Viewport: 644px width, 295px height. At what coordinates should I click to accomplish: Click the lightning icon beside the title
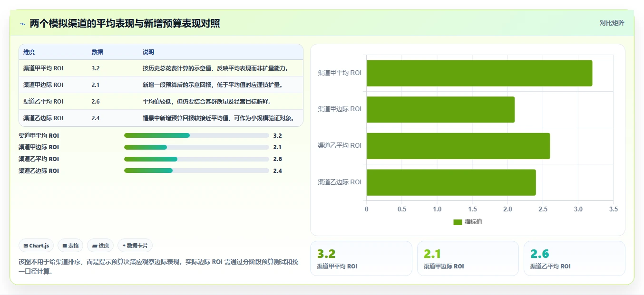[x=22, y=24]
